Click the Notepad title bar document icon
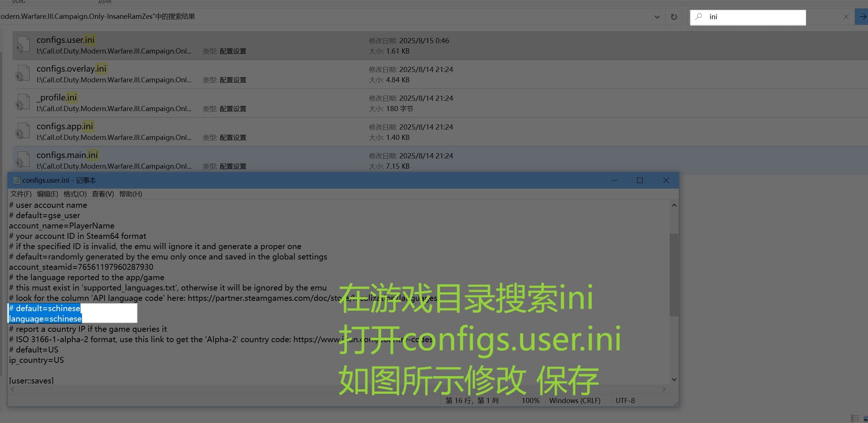Viewport: 868px width, 423px height. (16, 180)
